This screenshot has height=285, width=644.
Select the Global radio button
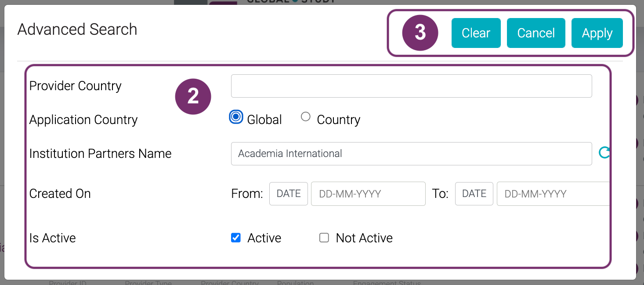click(x=236, y=117)
